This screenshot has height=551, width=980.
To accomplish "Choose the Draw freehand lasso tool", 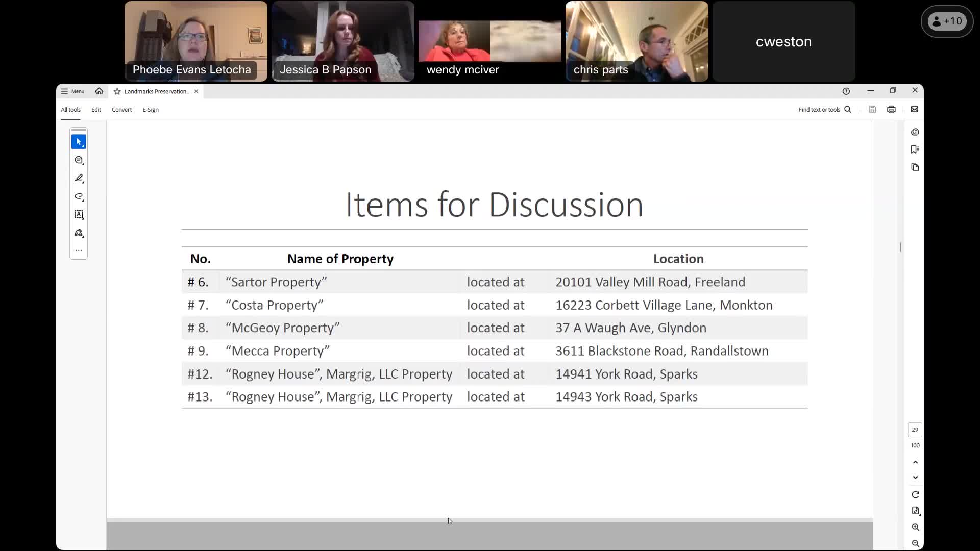I will coord(79,196).
